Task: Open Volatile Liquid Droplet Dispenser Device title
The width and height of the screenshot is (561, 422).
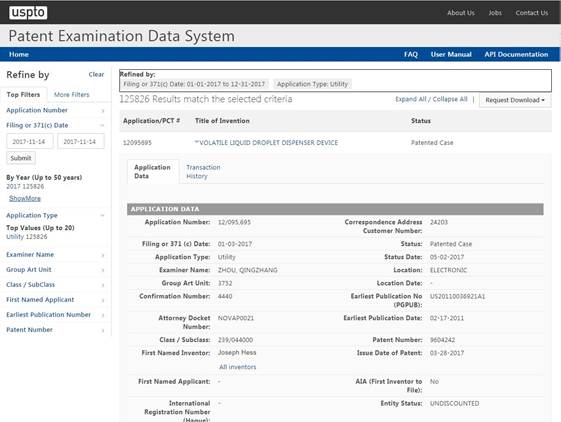Action: pos(266,143)
